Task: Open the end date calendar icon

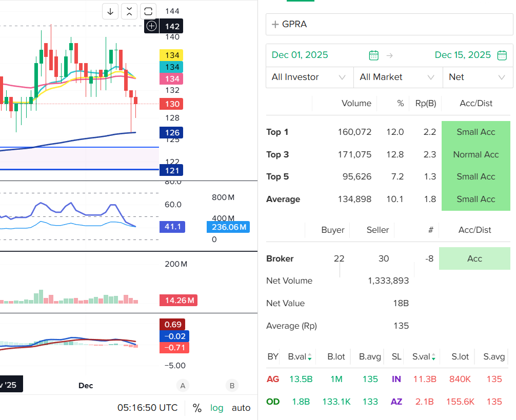Action: [x=502, y=55]
